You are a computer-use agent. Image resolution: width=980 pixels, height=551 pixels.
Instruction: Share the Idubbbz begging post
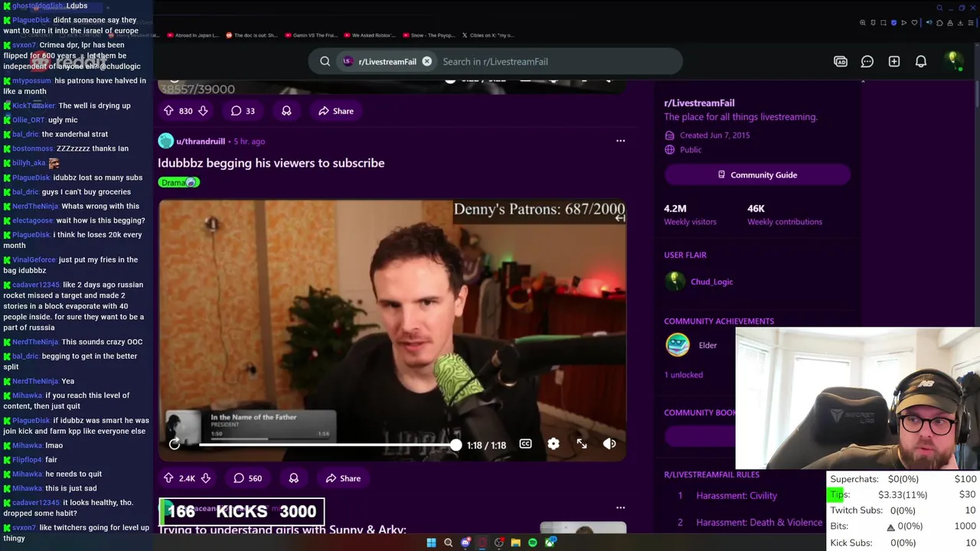tap(343, 478)
